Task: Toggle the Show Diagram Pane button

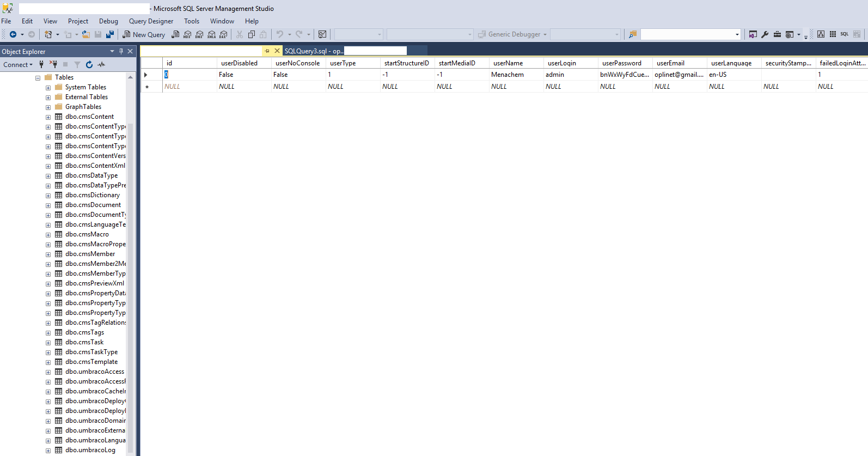Action: click(x=821, y=34)
